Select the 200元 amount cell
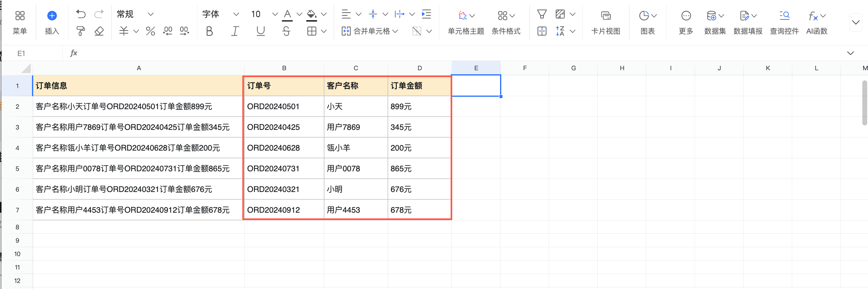868x289 pixels. click(419, 148)
